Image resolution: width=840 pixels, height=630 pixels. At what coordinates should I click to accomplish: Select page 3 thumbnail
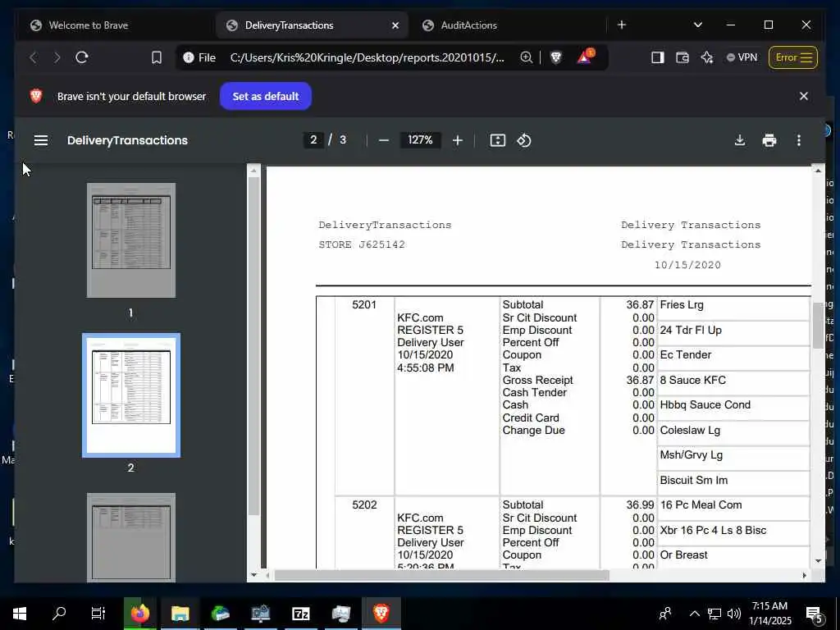pos(131,537)
